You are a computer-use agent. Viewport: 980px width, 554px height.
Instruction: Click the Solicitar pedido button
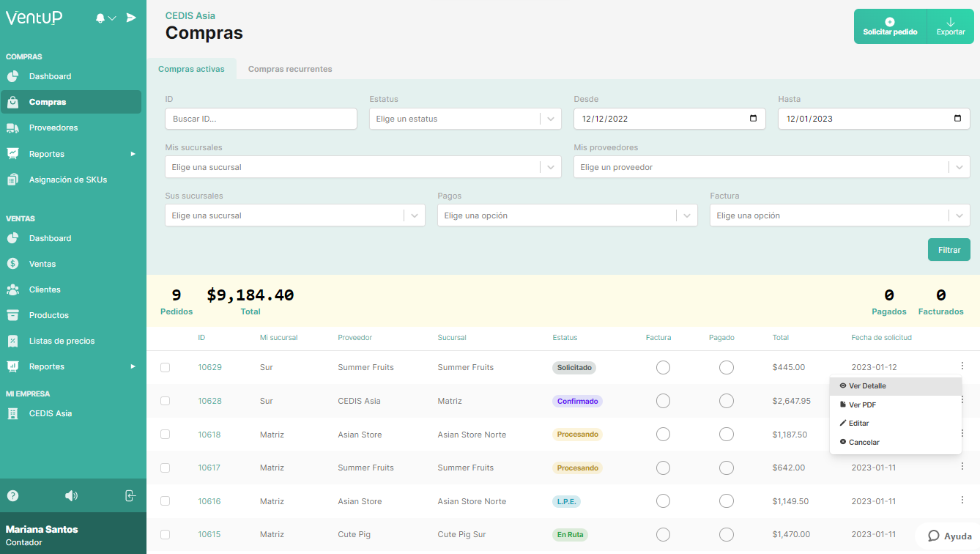pyautogui.click(x=890, y=26)
